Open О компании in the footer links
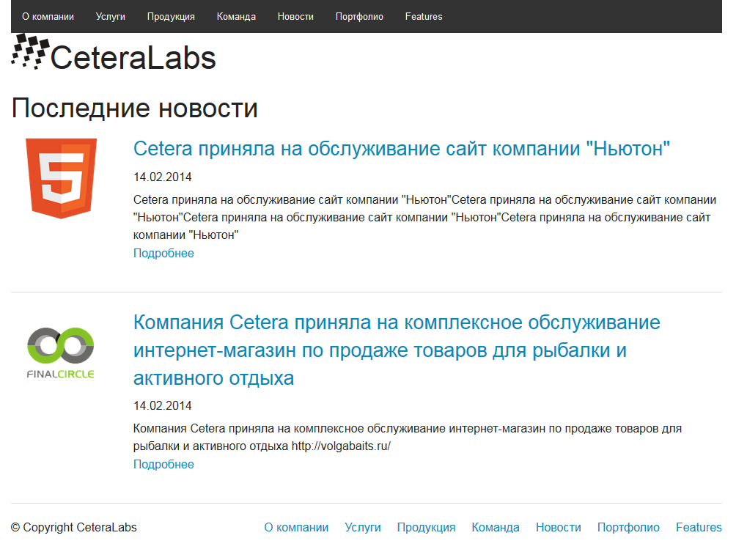This screenshot has width=736, height=560. click(296, 527)
